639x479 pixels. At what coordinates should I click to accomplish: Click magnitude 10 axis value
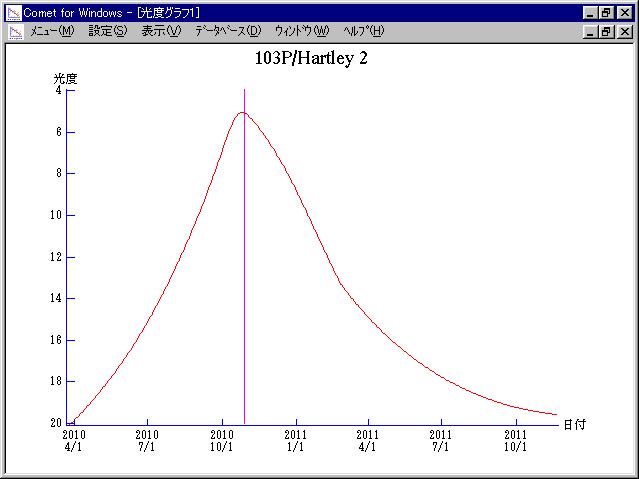(x=56, y=215)
